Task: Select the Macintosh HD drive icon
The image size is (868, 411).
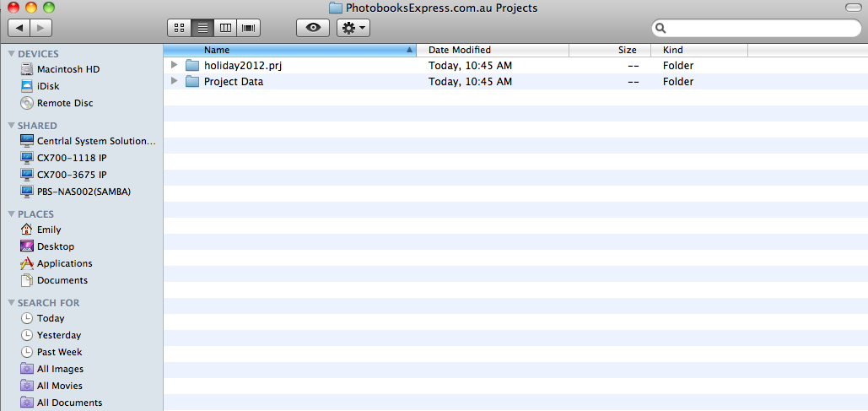Action: 27,70
